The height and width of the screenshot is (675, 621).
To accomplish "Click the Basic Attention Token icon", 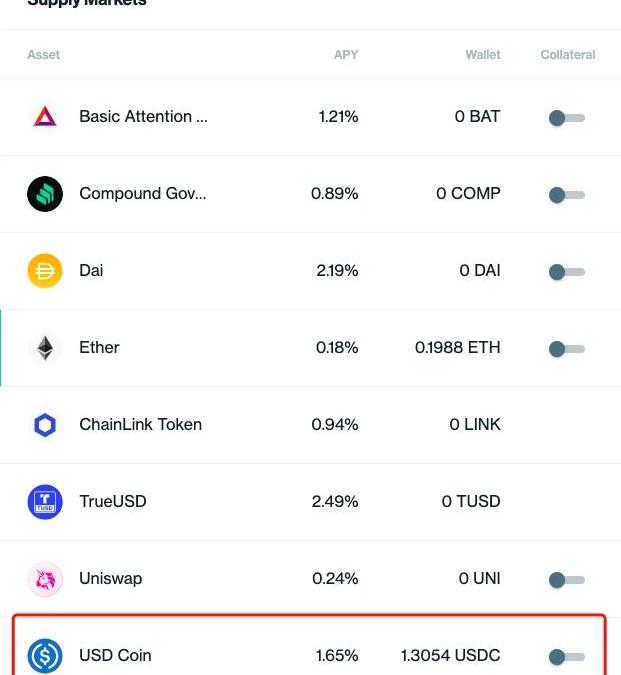I will (x=45, y=117).
